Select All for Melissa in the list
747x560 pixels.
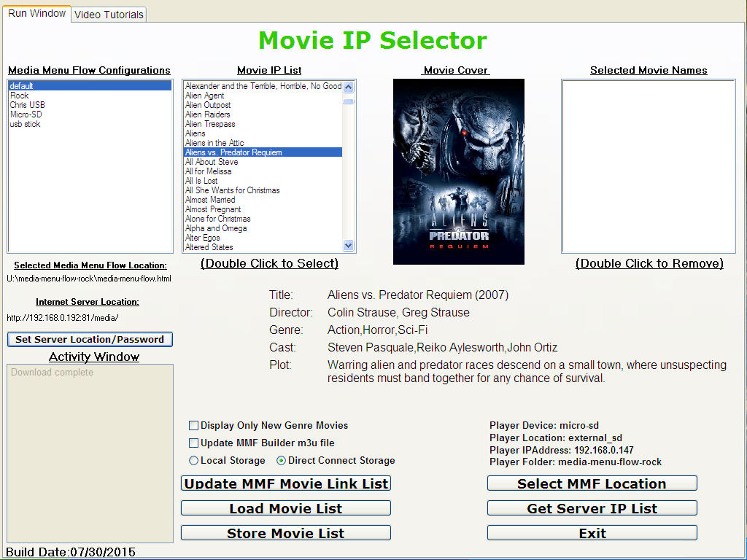pos(263,171)
